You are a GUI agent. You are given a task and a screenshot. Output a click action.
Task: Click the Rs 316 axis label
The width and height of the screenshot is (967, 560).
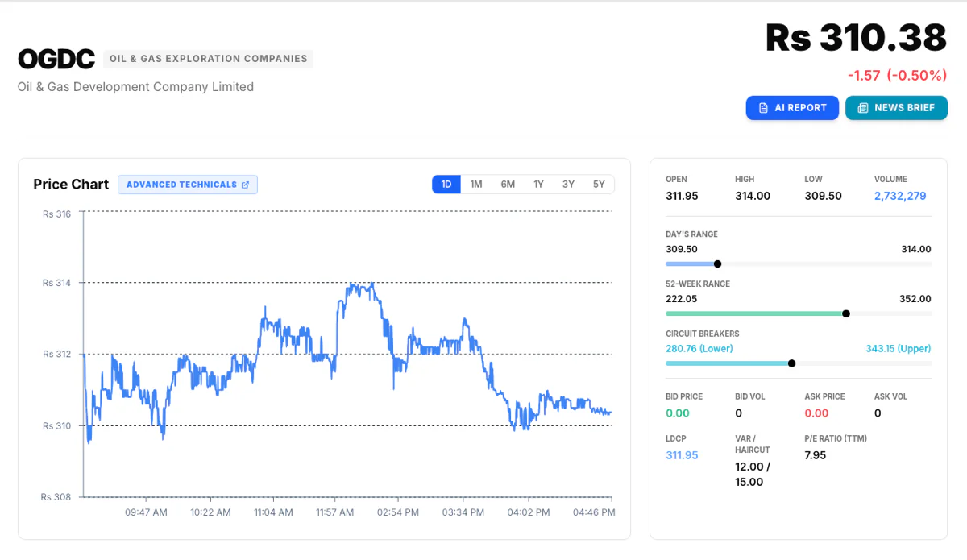pyautogui.click(x=57, y=214)
